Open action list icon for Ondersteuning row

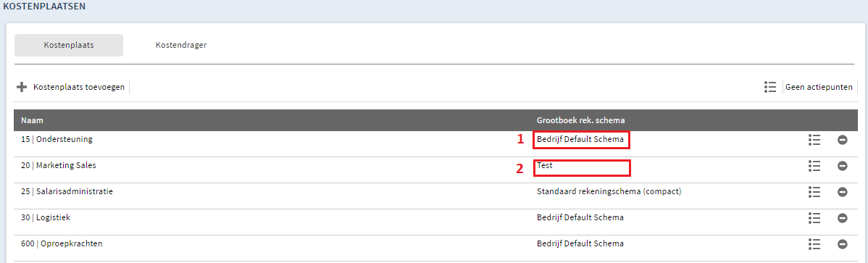click(x=814, y=140)
